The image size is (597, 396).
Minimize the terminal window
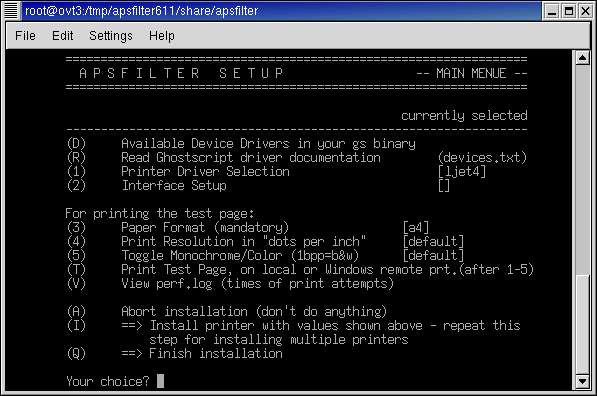(x=551, y=11)
